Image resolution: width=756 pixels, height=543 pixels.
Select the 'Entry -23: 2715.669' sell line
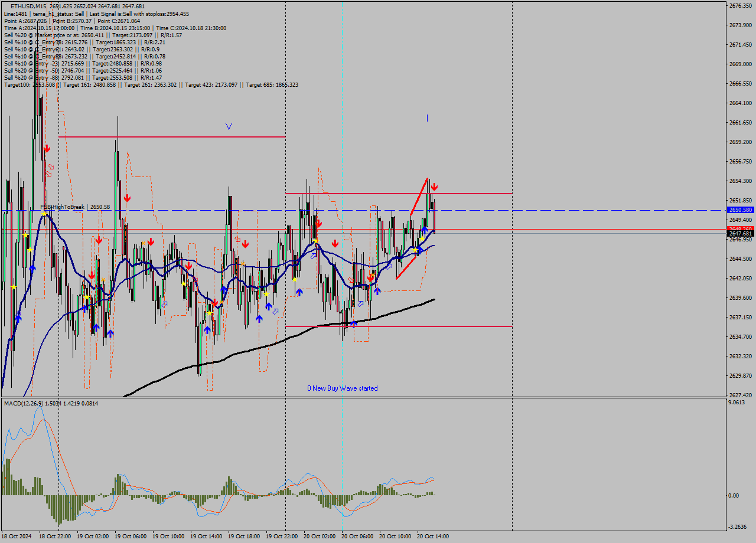(83, 63)
